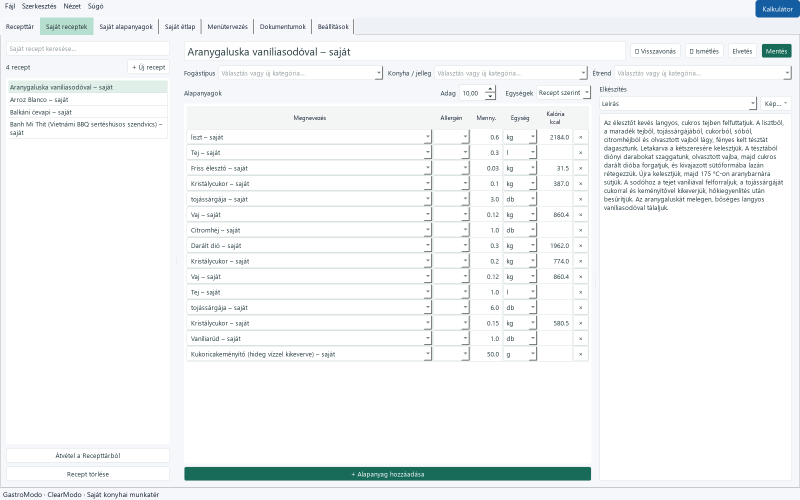This screenshot has width=800, height=500.
Task: Click the 2184.0 kcal cell
Action: pos(555,137)
